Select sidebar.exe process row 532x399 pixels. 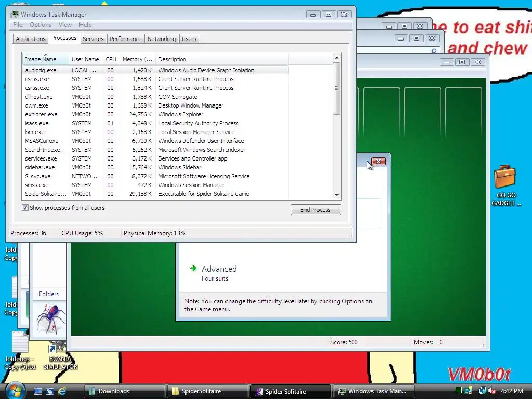[x=155, y=167]
